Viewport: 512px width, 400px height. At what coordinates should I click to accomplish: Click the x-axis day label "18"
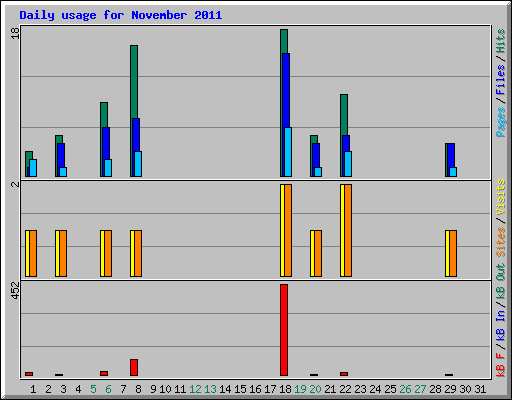pyautogui.click(x=285, y=389)
